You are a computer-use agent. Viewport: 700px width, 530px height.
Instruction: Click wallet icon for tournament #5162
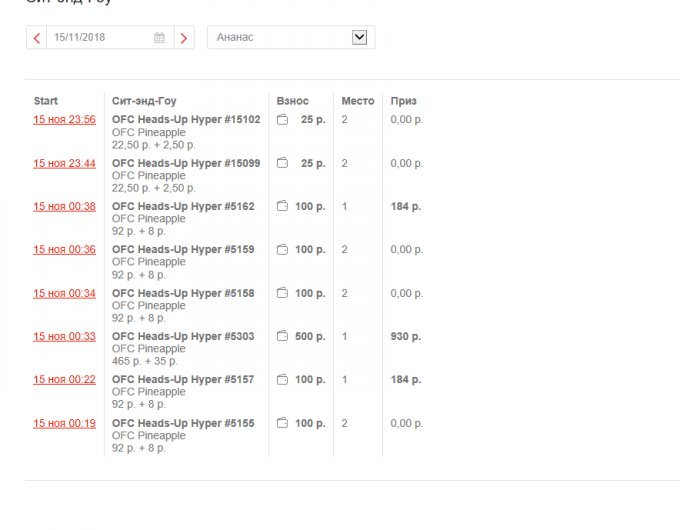point(283,206)
